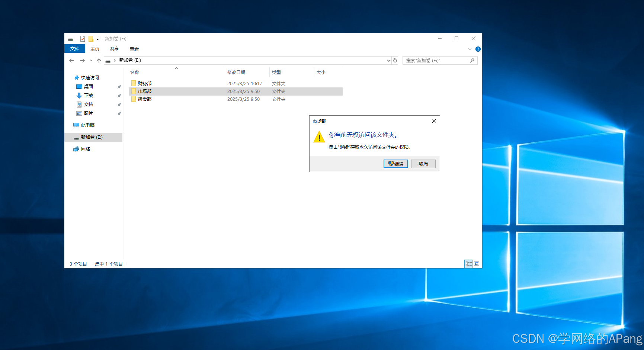Click 继续 to gain folder access
Viewport: 644px width, 350px height.
(x=396, y=164)
